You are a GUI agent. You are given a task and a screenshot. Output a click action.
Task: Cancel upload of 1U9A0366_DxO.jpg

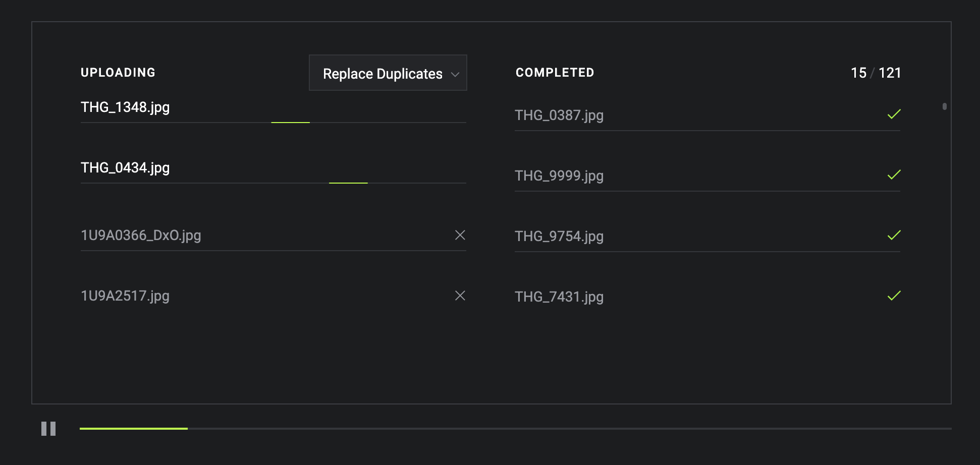tap(460, 235)
